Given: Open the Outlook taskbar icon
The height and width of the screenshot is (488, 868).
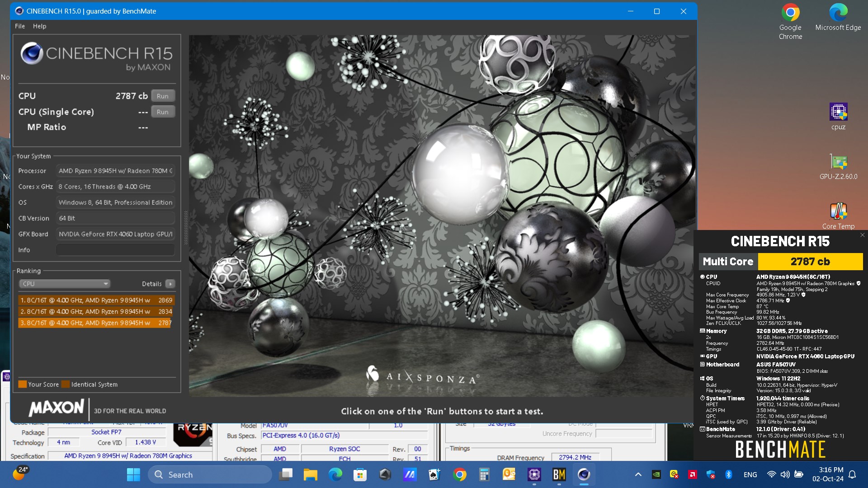Looking at the screenshot, I should coord(509,474).
